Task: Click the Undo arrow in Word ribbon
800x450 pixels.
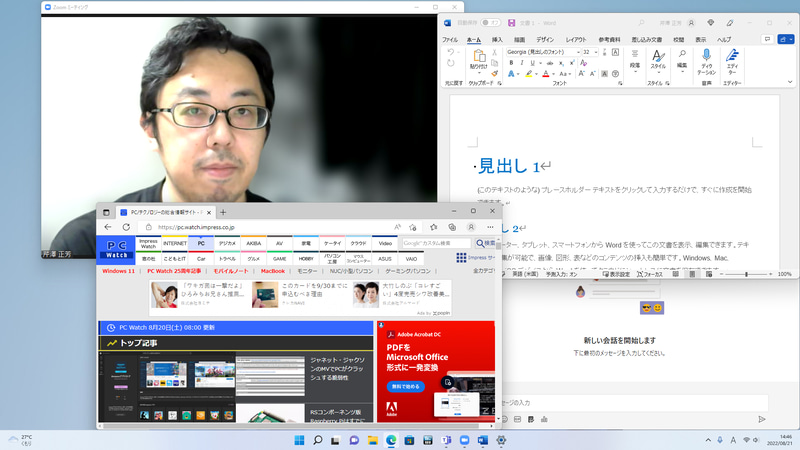Action: coord(451,52)
